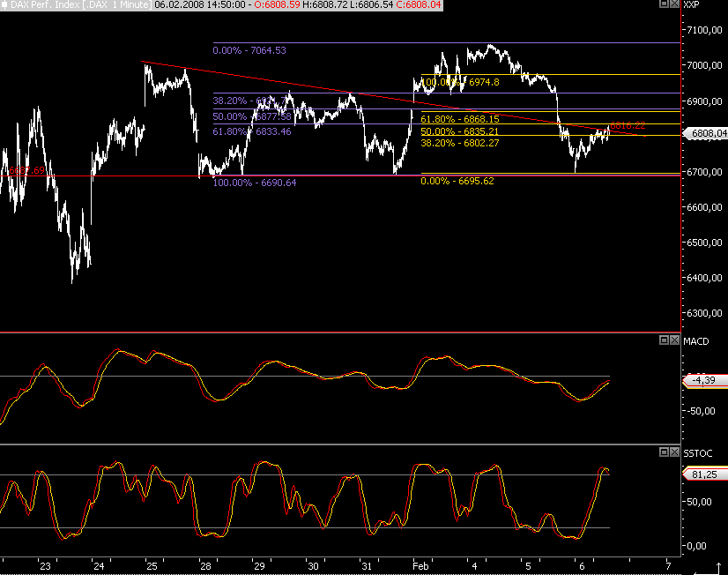Image resolution: width=728 pixels, height=575 pixels.
Task: Select the purple 38.20% Fibonacci label
Action: tap(249, 101)
